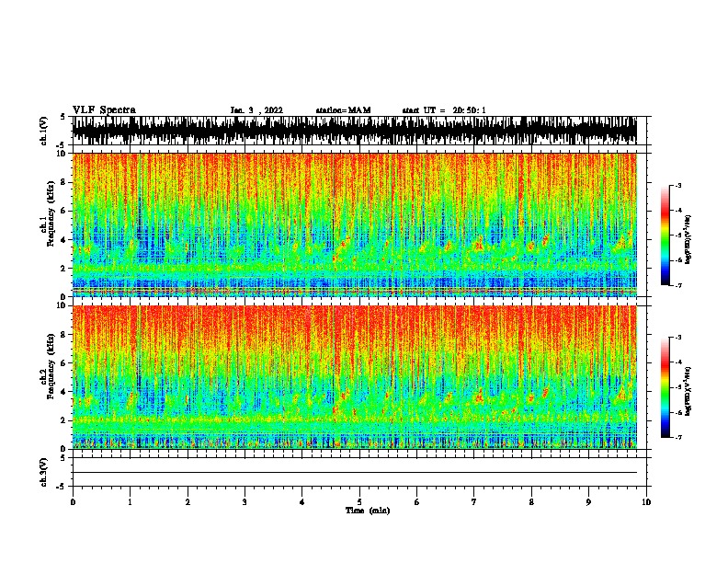728x563 pixels.
Task: Click time axis tick label "4"
Action: pos(302,502)
